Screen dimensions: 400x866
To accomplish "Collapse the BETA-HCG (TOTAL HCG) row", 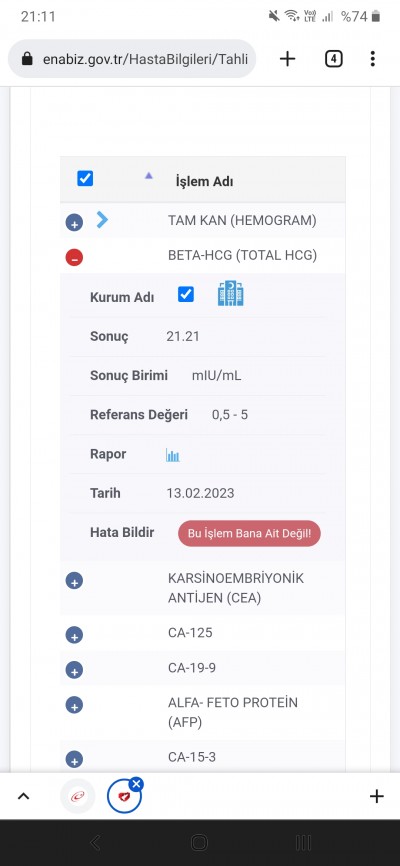I will pos(74,257).
